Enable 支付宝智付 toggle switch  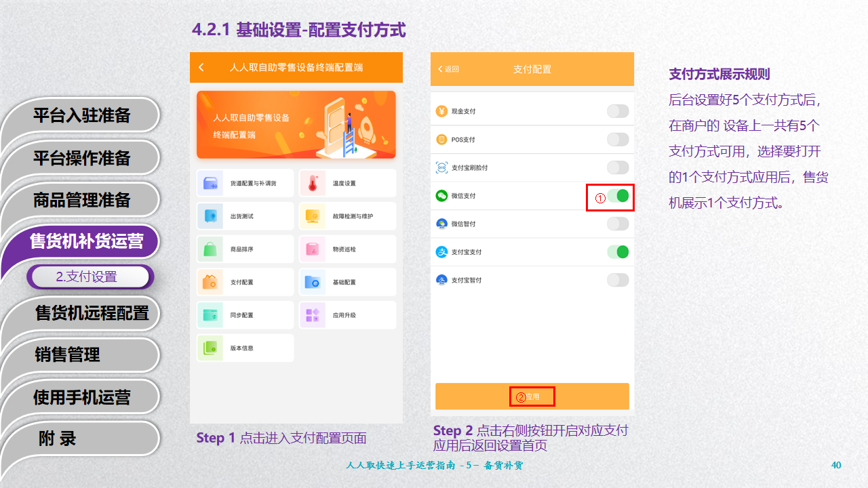(x=618, y=280)
